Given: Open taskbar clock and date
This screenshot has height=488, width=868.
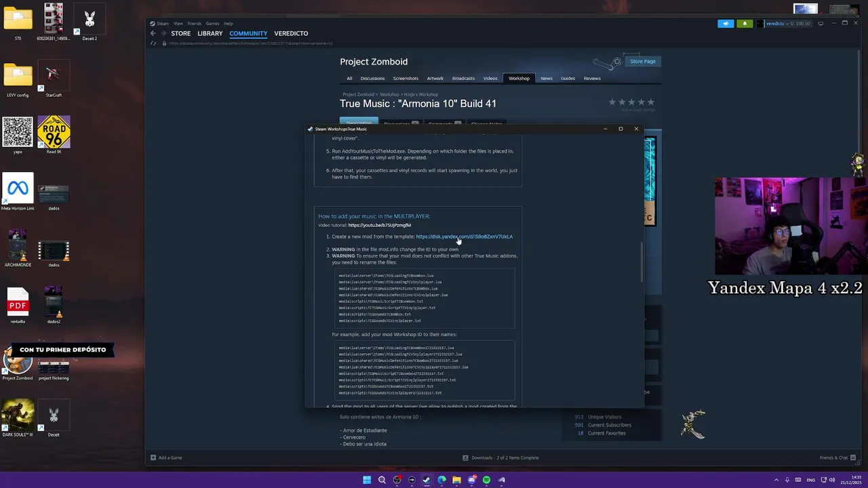Looking at the screenshot, I should coord(852,480).
